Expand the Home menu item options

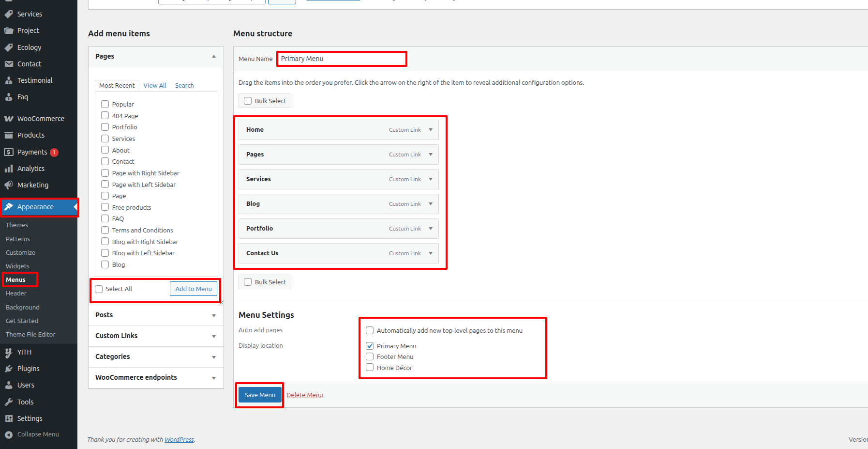coord(431,130)
